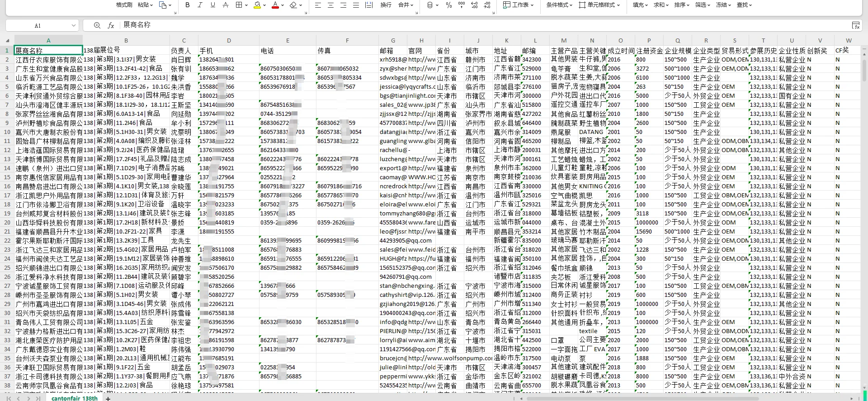Apply cell borders
This screenshot has width=868, height=401.
click(x=239, y=5)
